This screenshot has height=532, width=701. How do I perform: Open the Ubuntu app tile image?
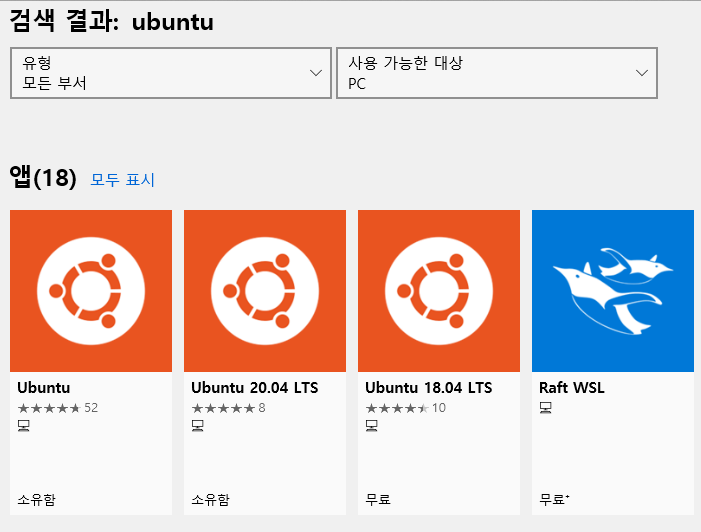(x=91, y=291)
